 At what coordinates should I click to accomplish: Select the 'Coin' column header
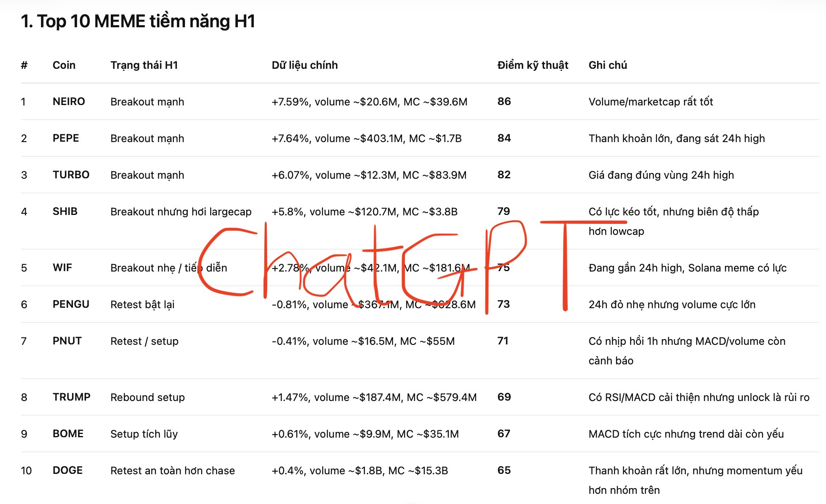point(64,65)
